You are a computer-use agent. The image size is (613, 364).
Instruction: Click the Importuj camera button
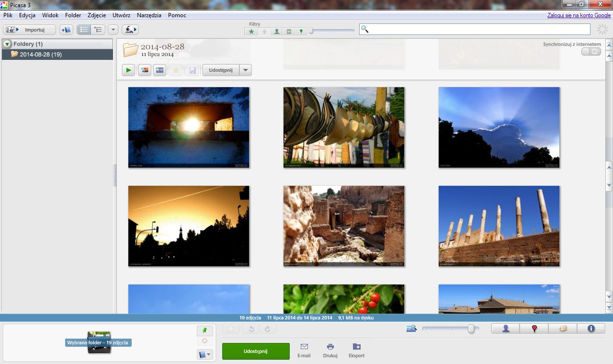pyautogui.click(x=30, y=30)
